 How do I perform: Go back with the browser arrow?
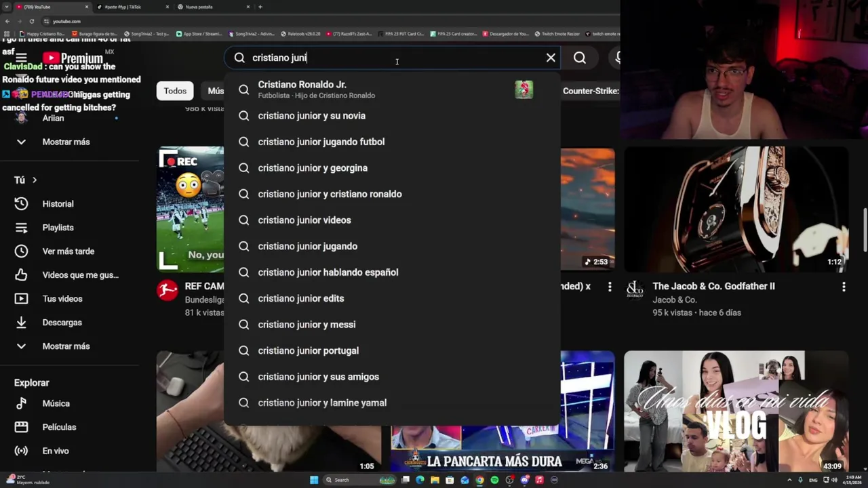click(7, 21)
